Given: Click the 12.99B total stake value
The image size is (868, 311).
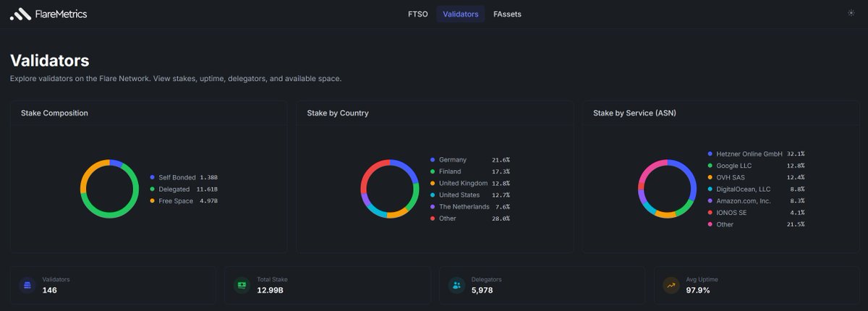Looking at the screenshot, I should click(x=269, y=290).
